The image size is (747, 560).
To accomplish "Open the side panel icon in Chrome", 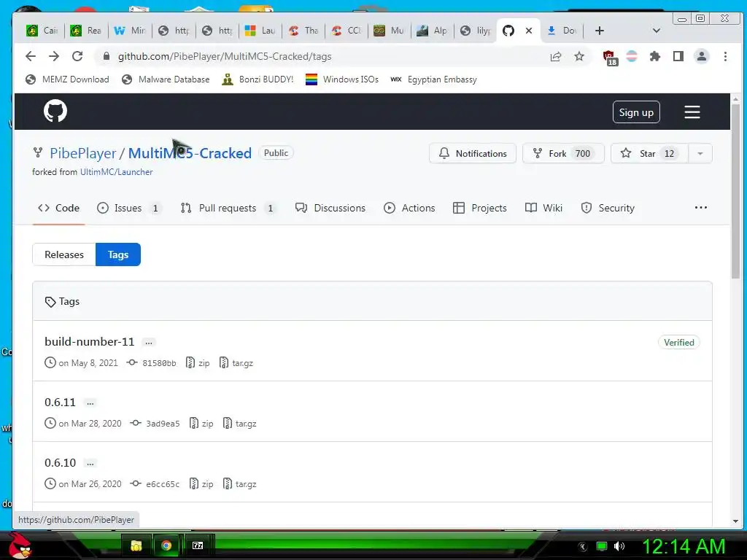I will pyautogui.click(x=678, y=57).
